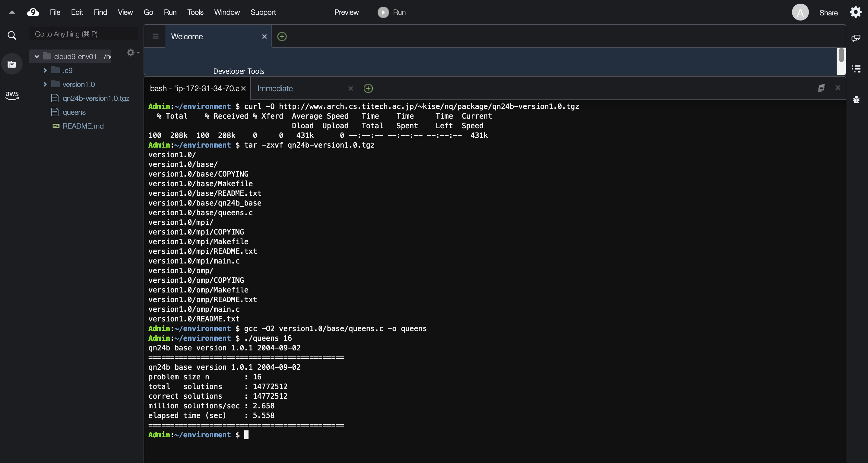Open the Collaborate chat panel icon

pos(856,38)
